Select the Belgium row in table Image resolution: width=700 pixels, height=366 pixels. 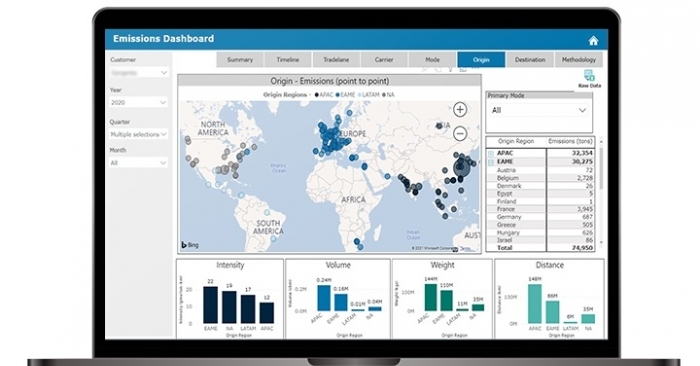click(x=540, y=178)
